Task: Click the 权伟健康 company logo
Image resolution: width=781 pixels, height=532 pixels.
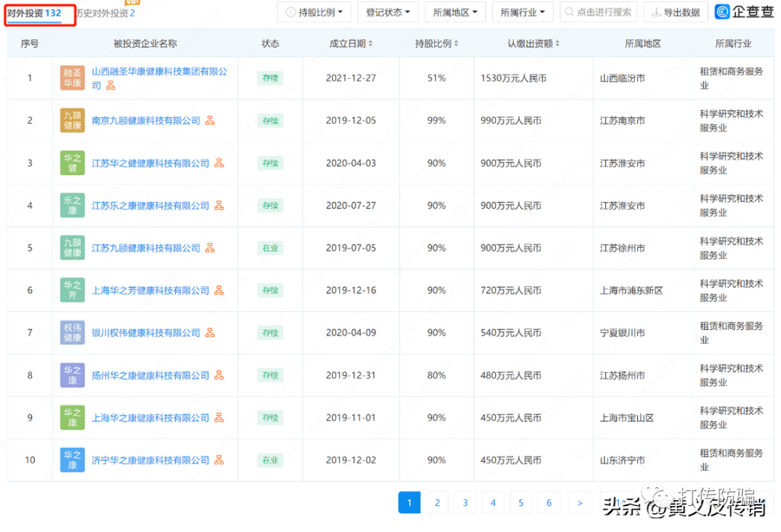Action: (72, 333)
